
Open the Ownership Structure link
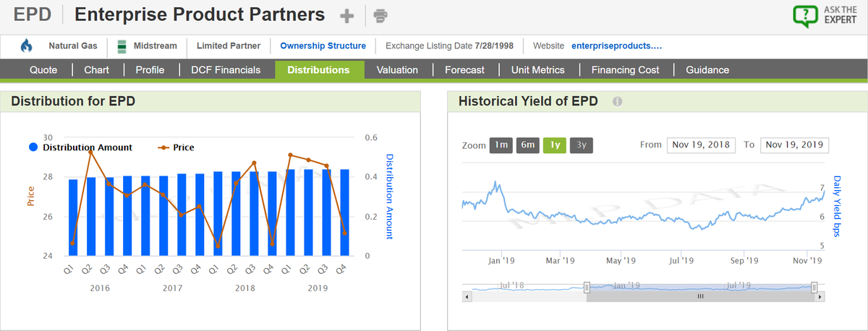click(x=323, y=46)
